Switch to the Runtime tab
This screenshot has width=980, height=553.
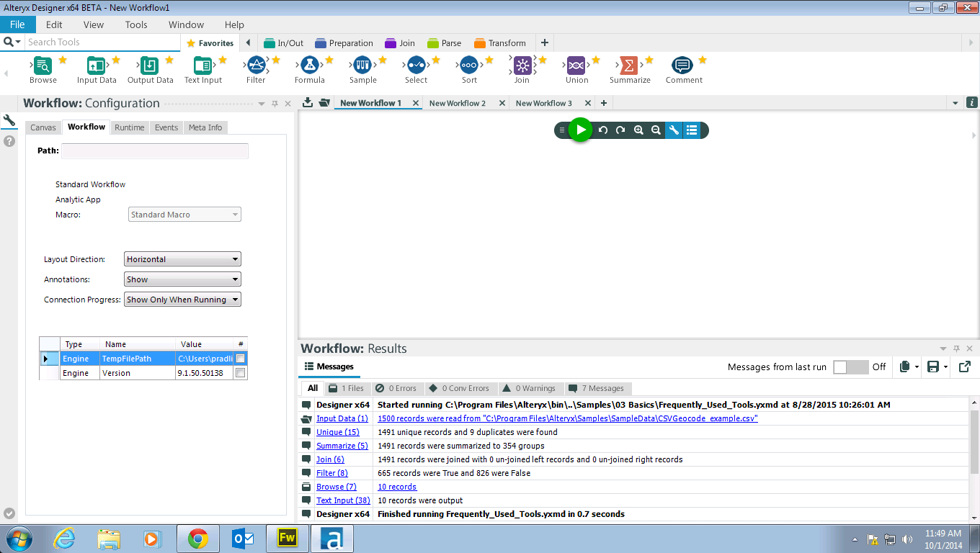[x=130, y=127]
